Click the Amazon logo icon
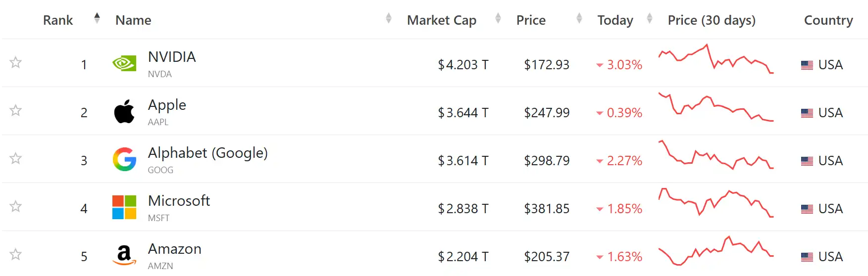868x276 pixels. [124, 255]
